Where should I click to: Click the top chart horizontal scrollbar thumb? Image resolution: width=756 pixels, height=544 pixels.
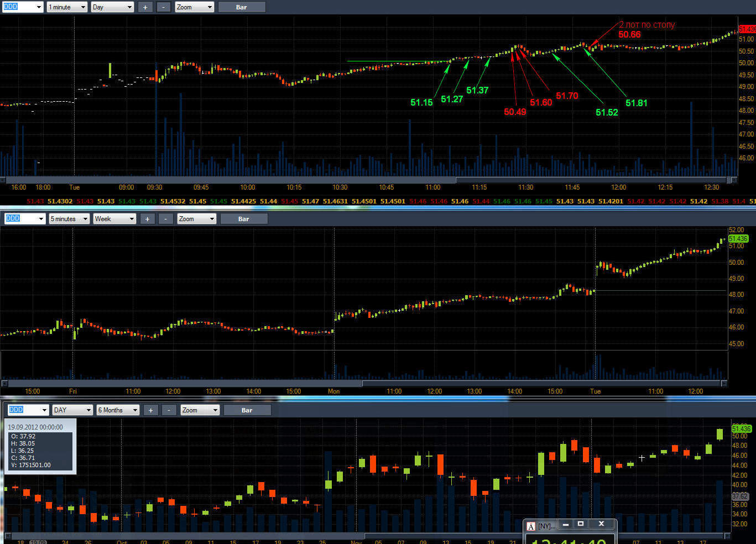point(591,180)
